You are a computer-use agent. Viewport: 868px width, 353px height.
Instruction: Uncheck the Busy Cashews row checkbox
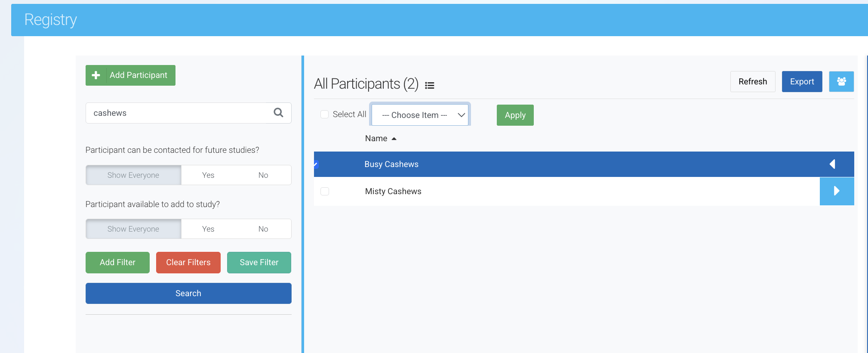click(x=317, y=164)
